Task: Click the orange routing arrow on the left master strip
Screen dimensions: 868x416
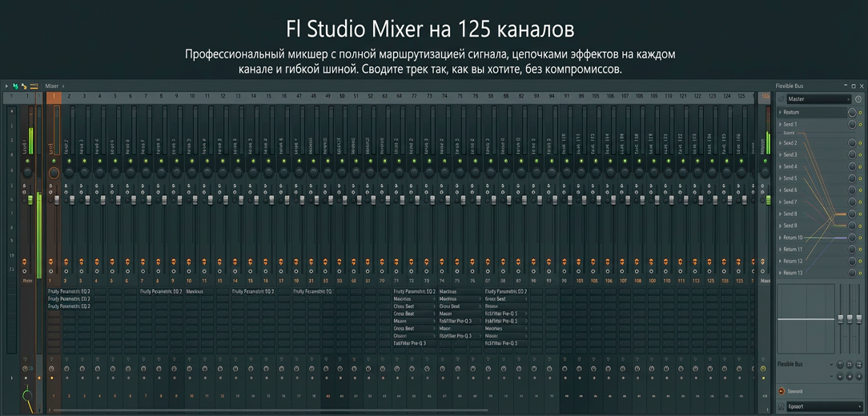Action: (x=25, y=261)
